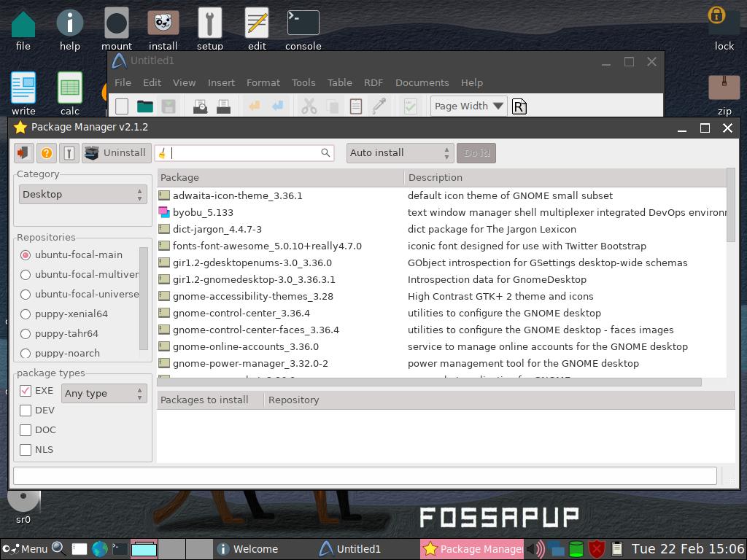Open the Table menu in Untitled1 window
This screenshot has width=747, height=560.
tap(340, 83)
